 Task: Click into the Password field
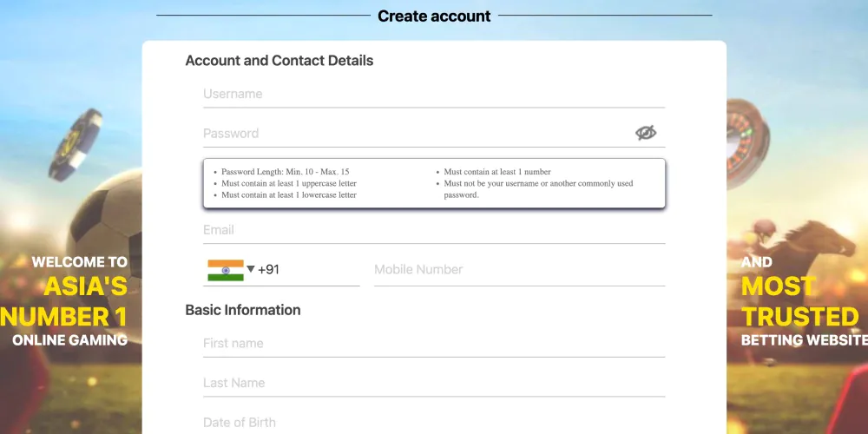click(417, 134)
